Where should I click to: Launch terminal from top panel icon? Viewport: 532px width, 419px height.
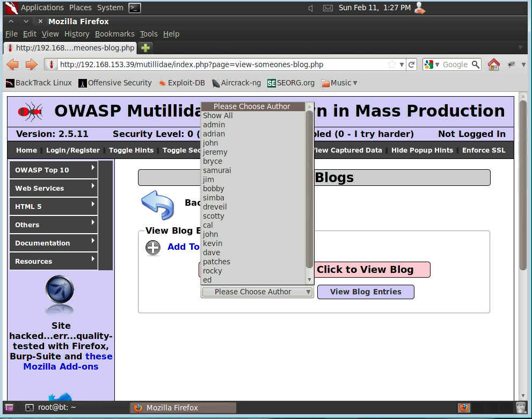pyautogui.click(x=135, y=8)
